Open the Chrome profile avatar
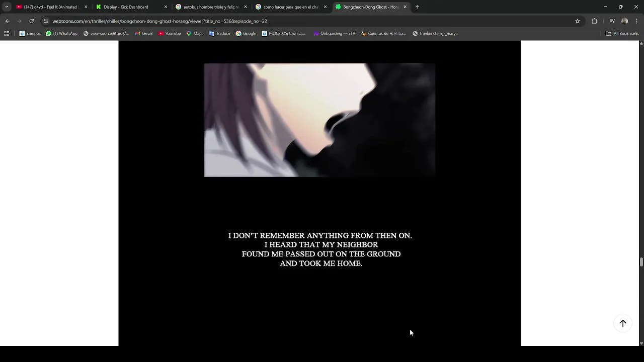 coord(624,21)
